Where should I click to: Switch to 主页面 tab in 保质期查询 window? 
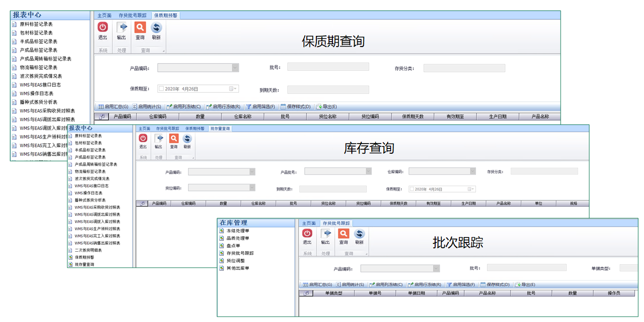[104, 16]
